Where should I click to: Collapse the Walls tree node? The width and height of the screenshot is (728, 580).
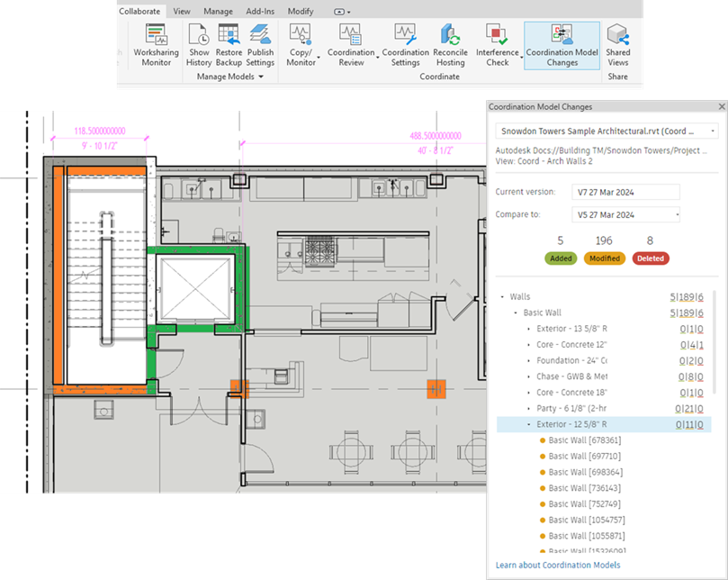(x=502, y=296)
